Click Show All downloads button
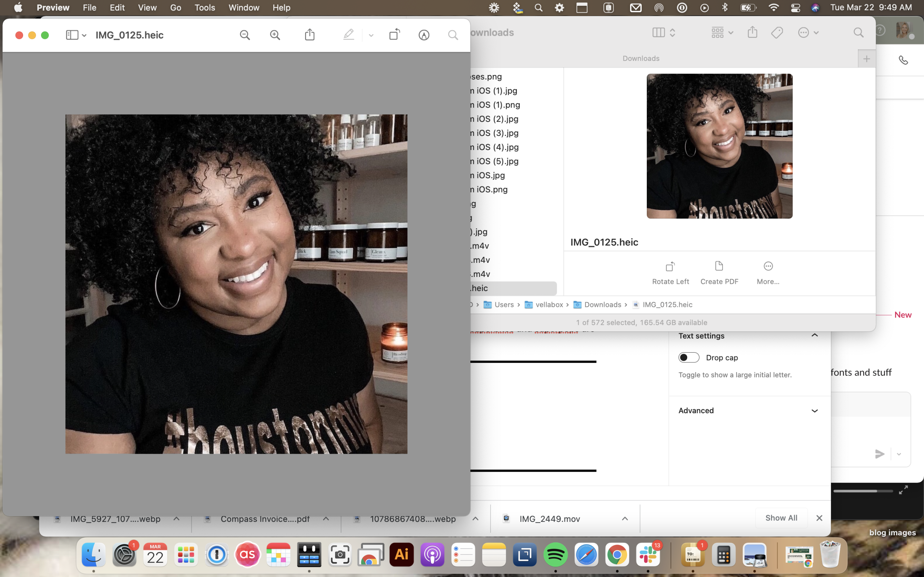 point(781,518)
